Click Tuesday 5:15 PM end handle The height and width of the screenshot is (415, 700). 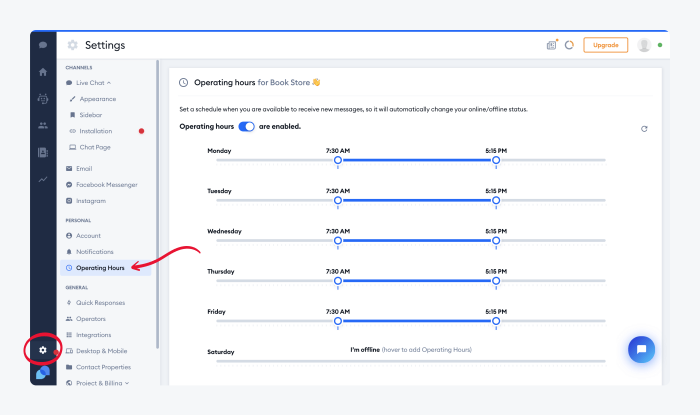(496, 200)
